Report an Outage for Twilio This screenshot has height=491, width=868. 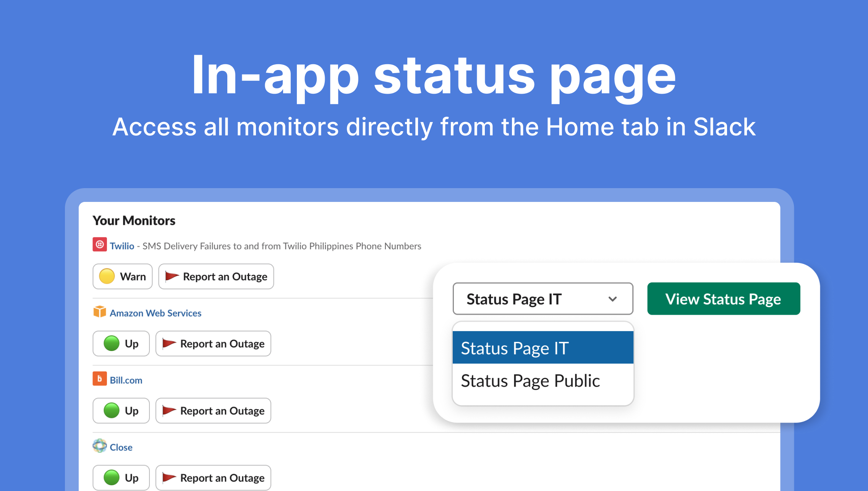[x=216, y=276]
